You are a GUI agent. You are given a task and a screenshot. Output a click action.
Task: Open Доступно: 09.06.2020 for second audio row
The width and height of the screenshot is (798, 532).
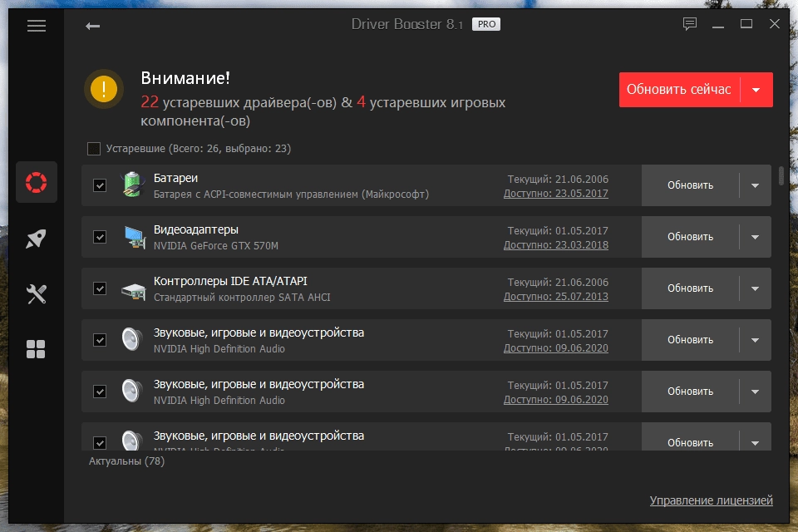click(556, 400)
